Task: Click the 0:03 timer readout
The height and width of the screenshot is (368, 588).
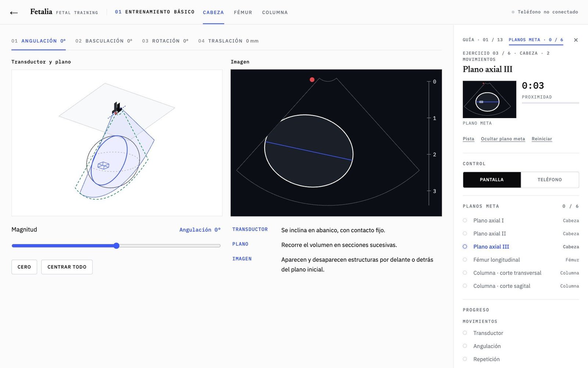Action: [x=533, y=86]
